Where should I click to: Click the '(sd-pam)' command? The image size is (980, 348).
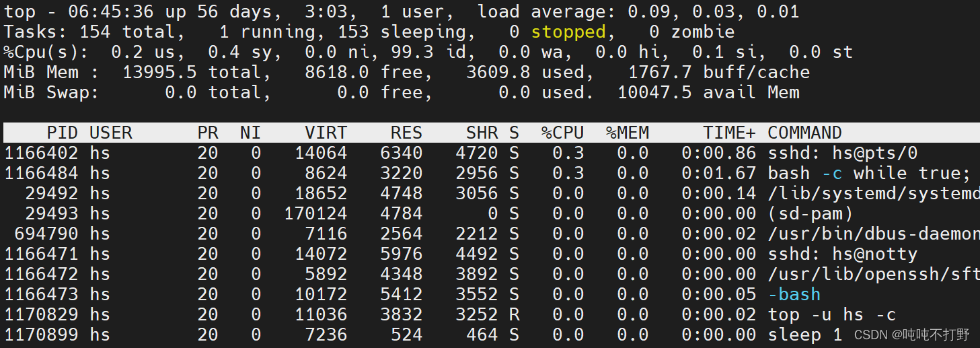click(811, 213)
